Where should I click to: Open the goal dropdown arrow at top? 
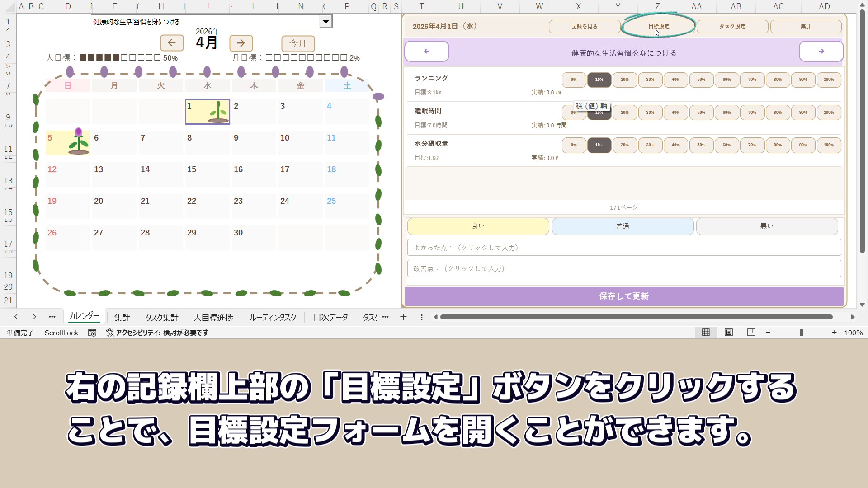point(325,22)
